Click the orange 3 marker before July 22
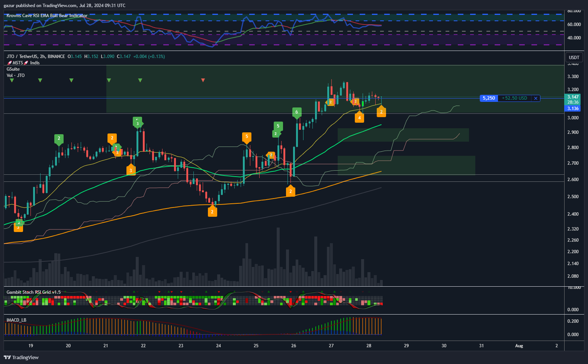Image resolution: width=588 pixels, height=364 pixels. [x=131, y=170]
